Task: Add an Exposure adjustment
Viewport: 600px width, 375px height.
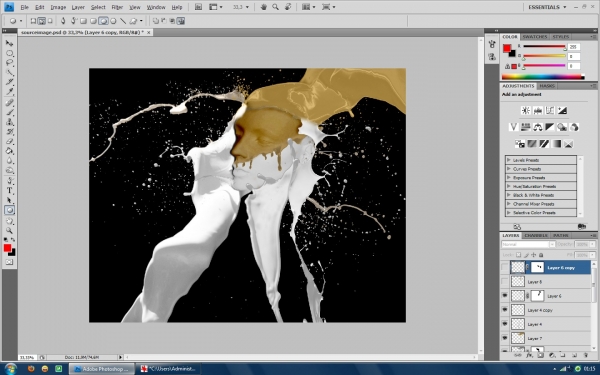Action: point(562,111)
